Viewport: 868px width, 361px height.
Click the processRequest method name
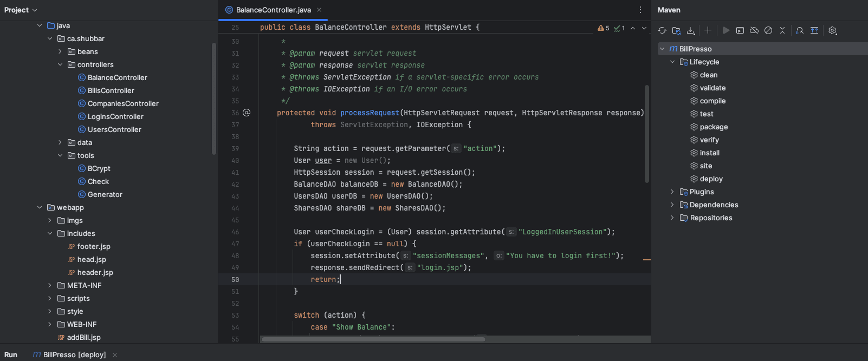tap(370, 113)
